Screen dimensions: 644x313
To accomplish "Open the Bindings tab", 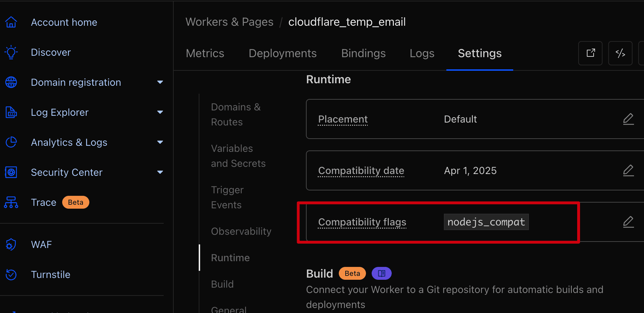I will pos(363,53).
